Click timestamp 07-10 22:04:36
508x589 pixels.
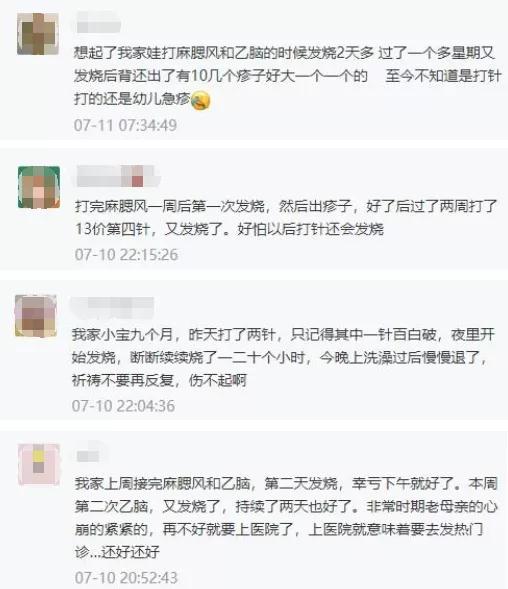123,406
